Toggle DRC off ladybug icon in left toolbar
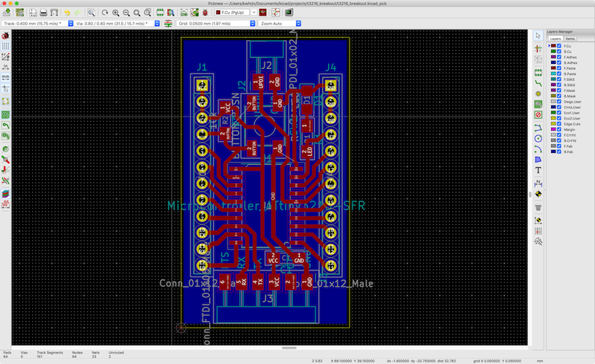 (5, 36)
